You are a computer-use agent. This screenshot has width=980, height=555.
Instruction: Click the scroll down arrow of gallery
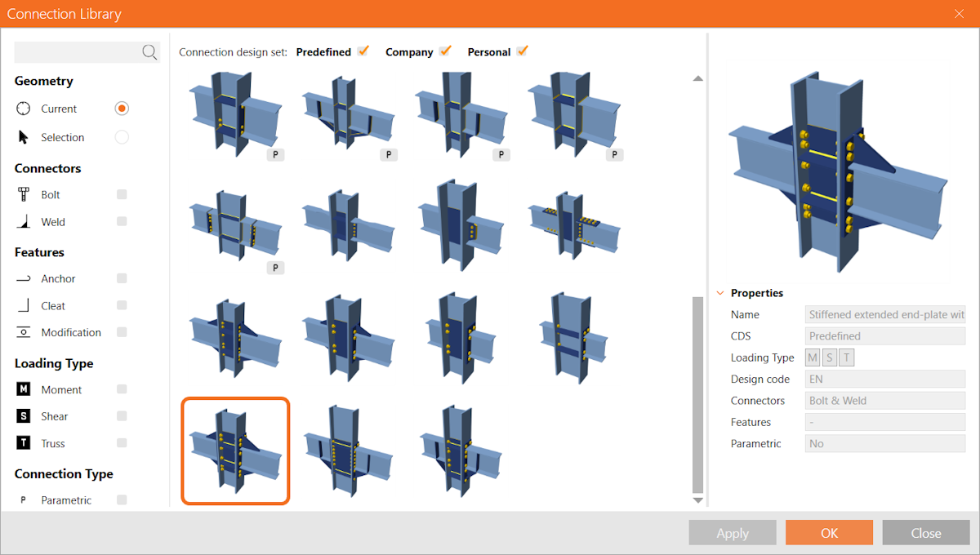[697, 499]
